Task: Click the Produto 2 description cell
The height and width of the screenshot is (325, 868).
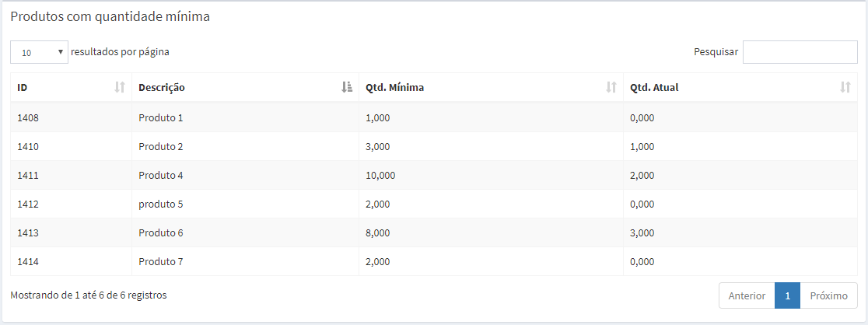Action: click(160, 147)
